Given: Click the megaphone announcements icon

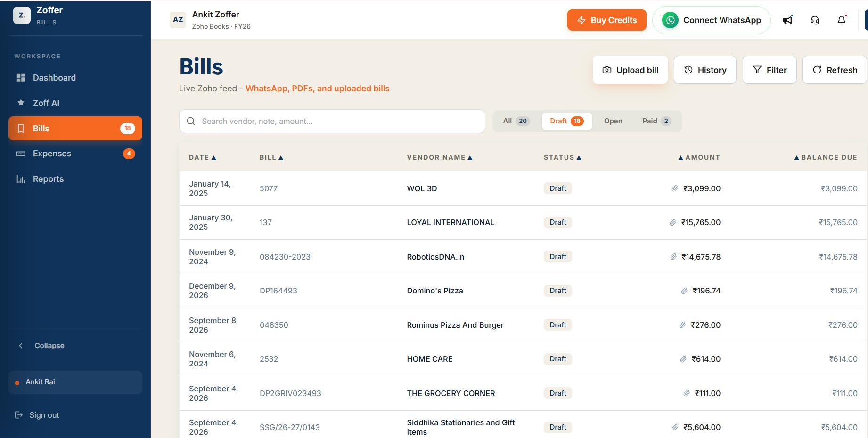Looking at the screenshot, I should coord(787,20).
